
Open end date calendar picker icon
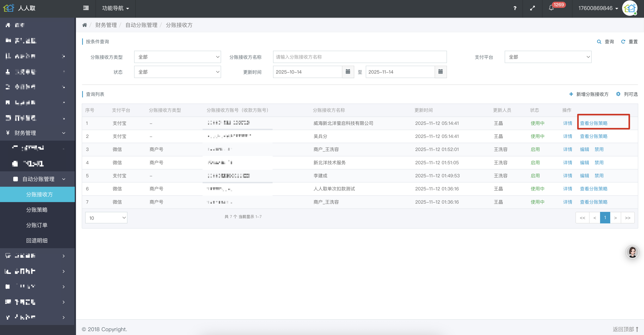pos(441,72)
